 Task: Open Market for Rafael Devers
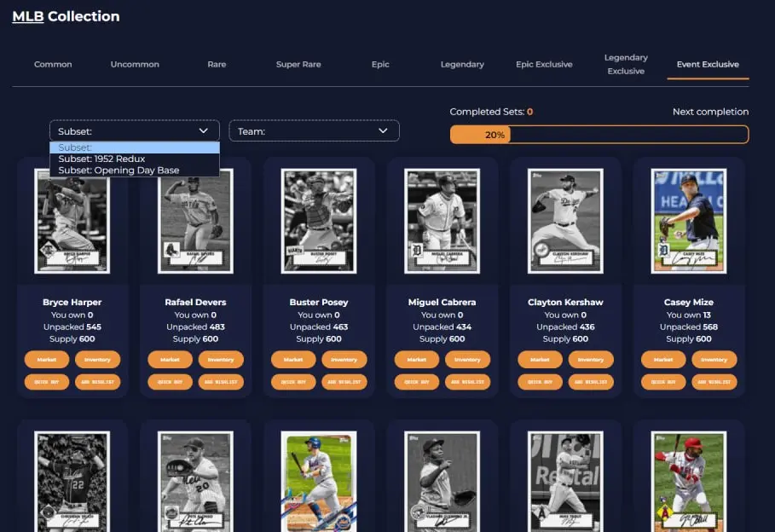point(170,360)
